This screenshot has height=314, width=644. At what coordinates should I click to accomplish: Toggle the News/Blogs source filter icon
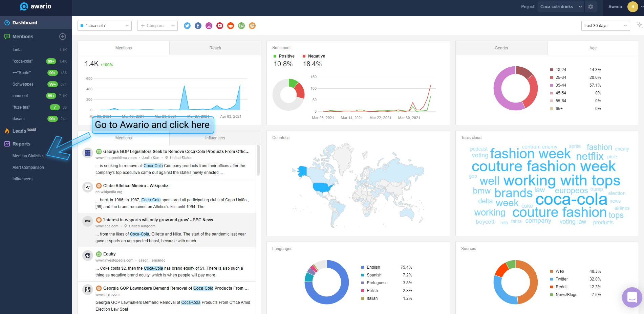(241, 26)
